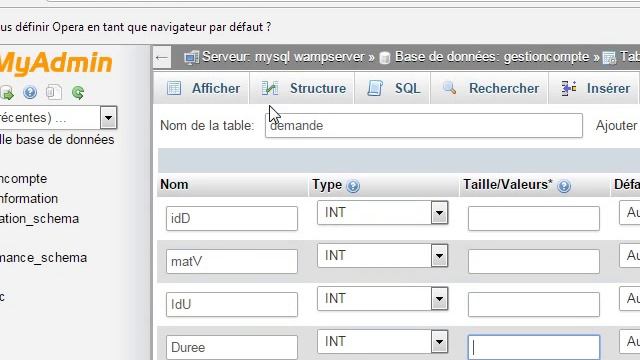The image size is (640, 360).
Task: Open Type dropdown for idD row
Action: click(x=382, y=213)
